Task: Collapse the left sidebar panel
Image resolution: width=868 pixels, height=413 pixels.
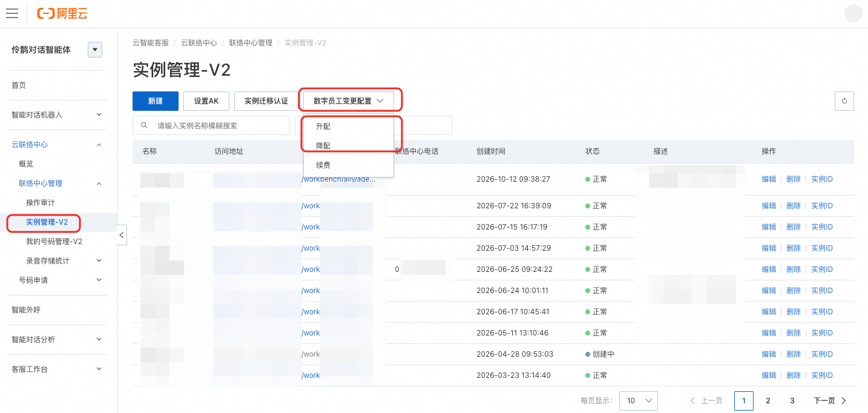Action: 122,234
